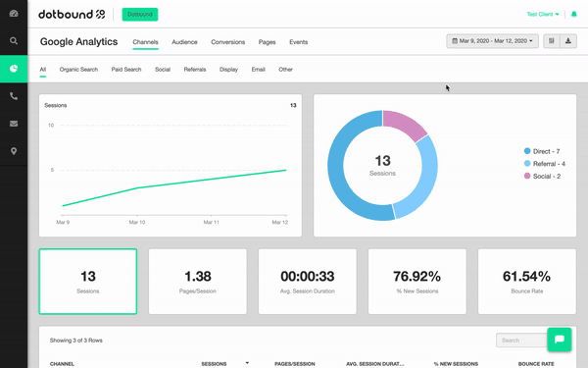Open the green chat widget button
Viewport: 588px width, 368px height.
560,340
